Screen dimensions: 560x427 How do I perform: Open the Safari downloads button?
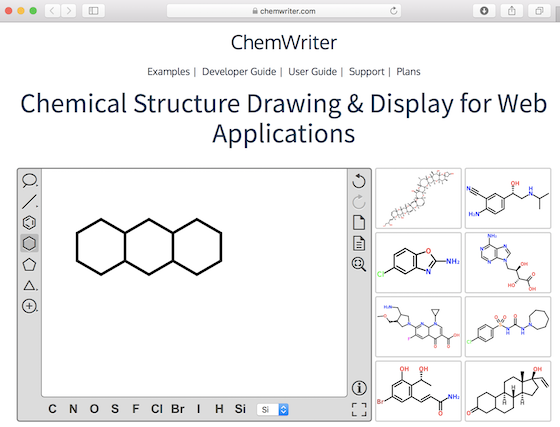click(x=484, y=11)
